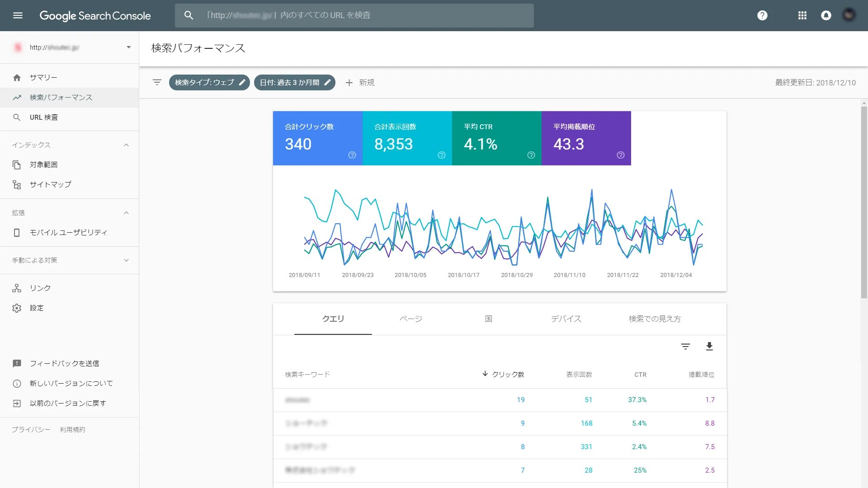Toggle the average position metric card
The height and width of the screenshot is (488, 868).
(x=586, y=138)
